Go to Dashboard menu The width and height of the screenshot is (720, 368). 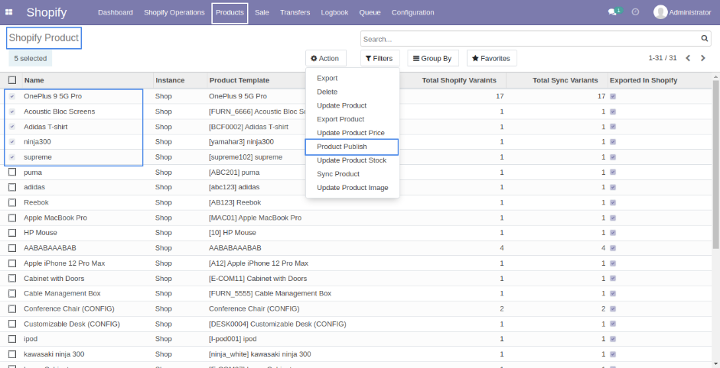point(115,12)
